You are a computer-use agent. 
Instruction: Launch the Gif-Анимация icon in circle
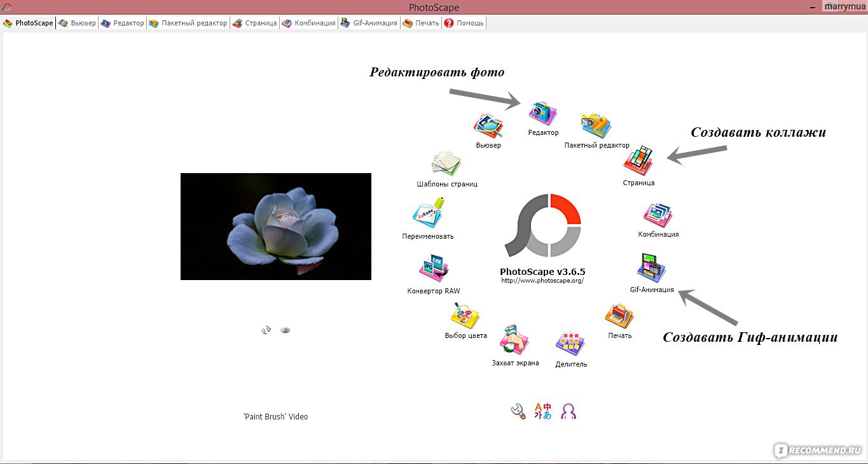pos(651,268)
